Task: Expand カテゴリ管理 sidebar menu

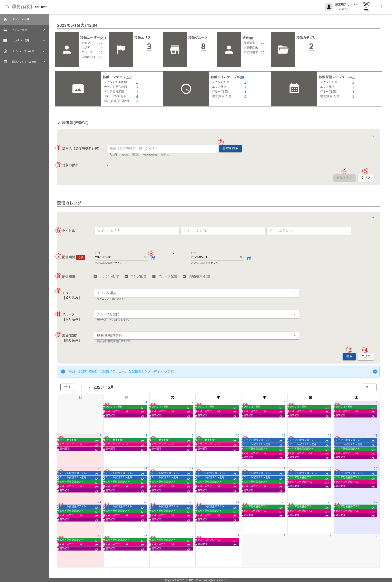Action: 24,30
